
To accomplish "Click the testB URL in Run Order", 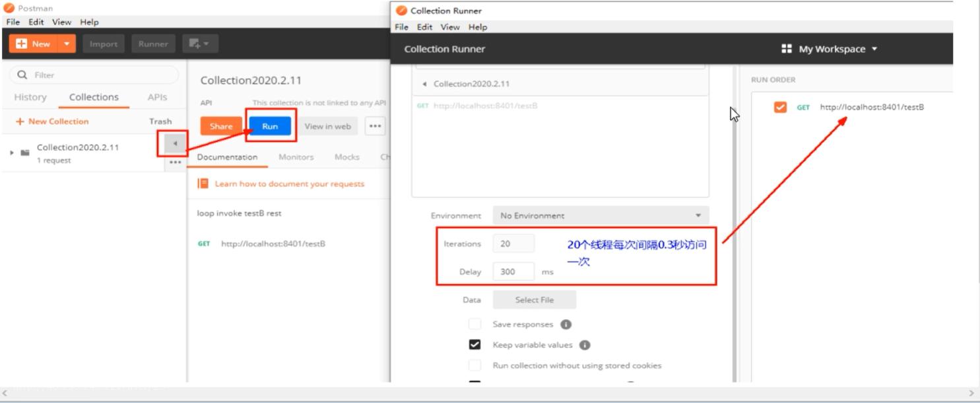I will 872,107.
